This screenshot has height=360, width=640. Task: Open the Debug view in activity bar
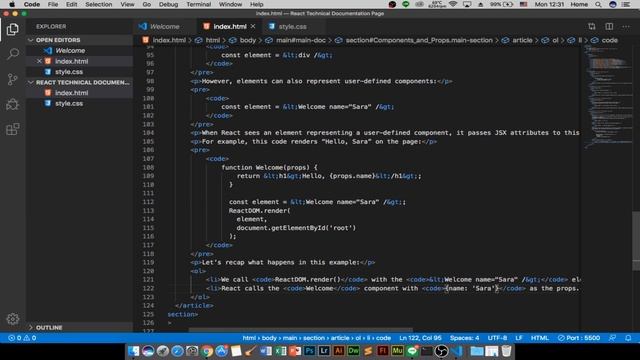pos(13,104)
